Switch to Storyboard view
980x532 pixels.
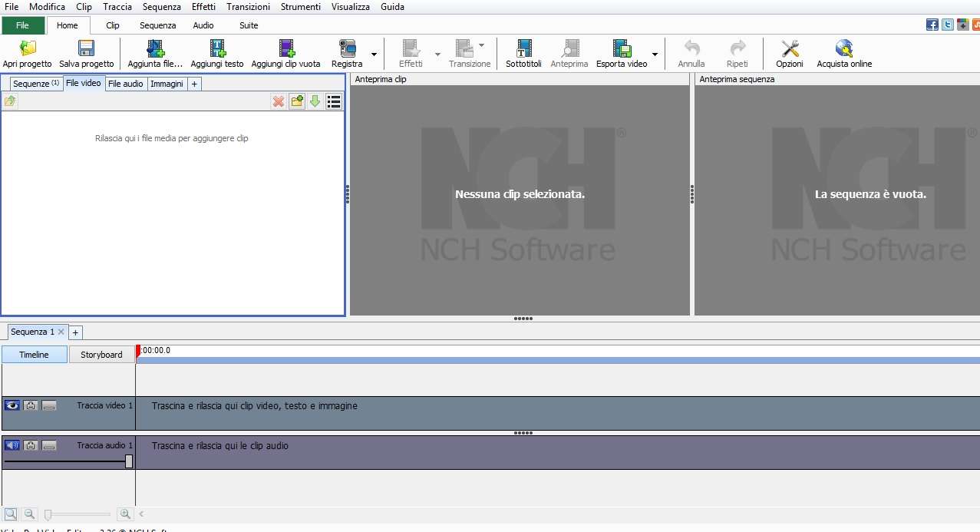[101, 355]
